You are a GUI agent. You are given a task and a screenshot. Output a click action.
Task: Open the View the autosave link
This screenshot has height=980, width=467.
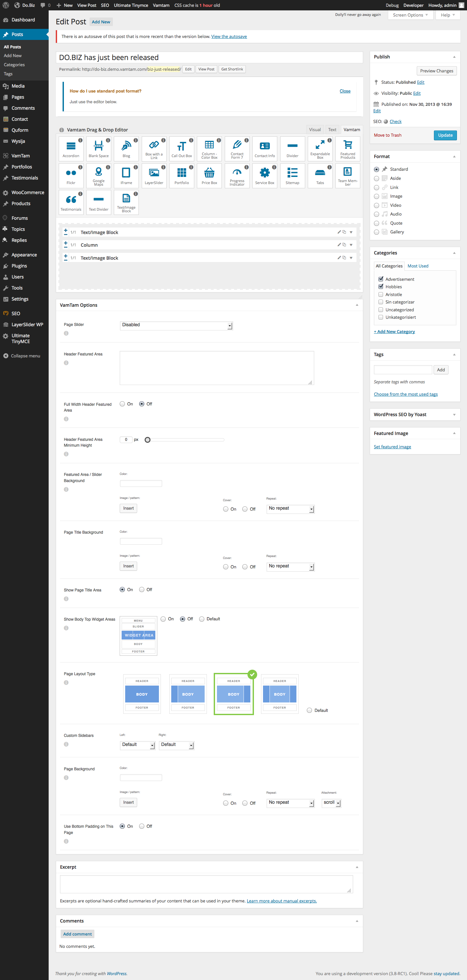229,37
